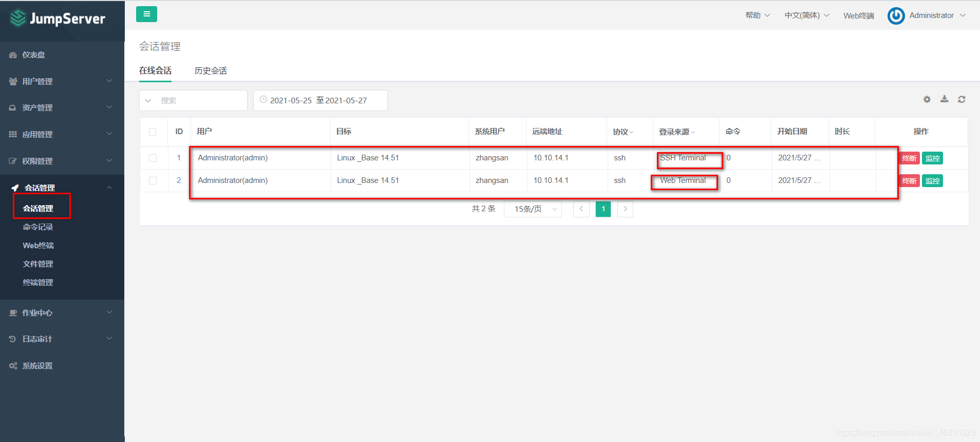The height and width of the screenshot is (442, 980).
Task: Click the session management rocket icon
Action: 15,188
